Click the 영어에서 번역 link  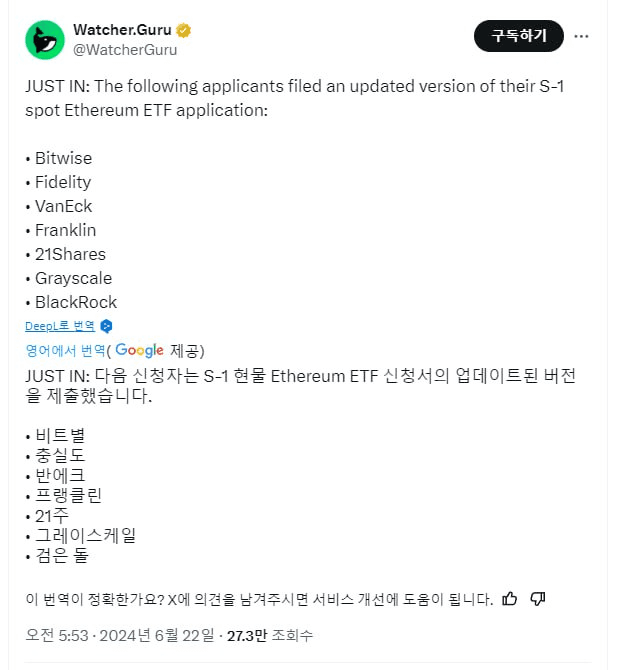point(65,351)
